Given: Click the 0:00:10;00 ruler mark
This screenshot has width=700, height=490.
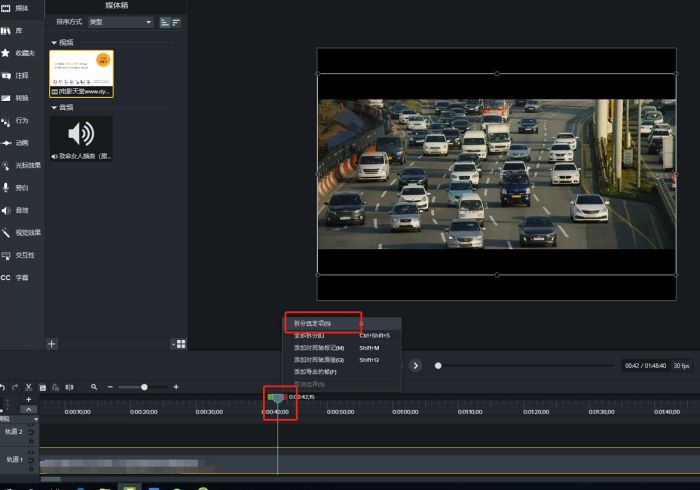Looking at the screenshot, I should [78, 412].
